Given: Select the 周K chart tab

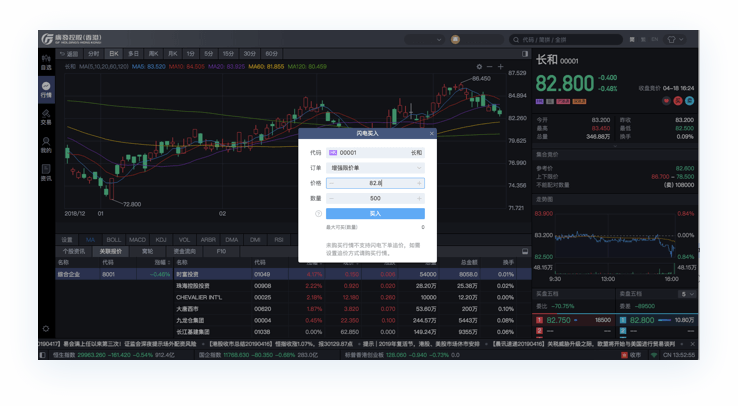Looking at the screenshot, I should [x=153, y=54].
